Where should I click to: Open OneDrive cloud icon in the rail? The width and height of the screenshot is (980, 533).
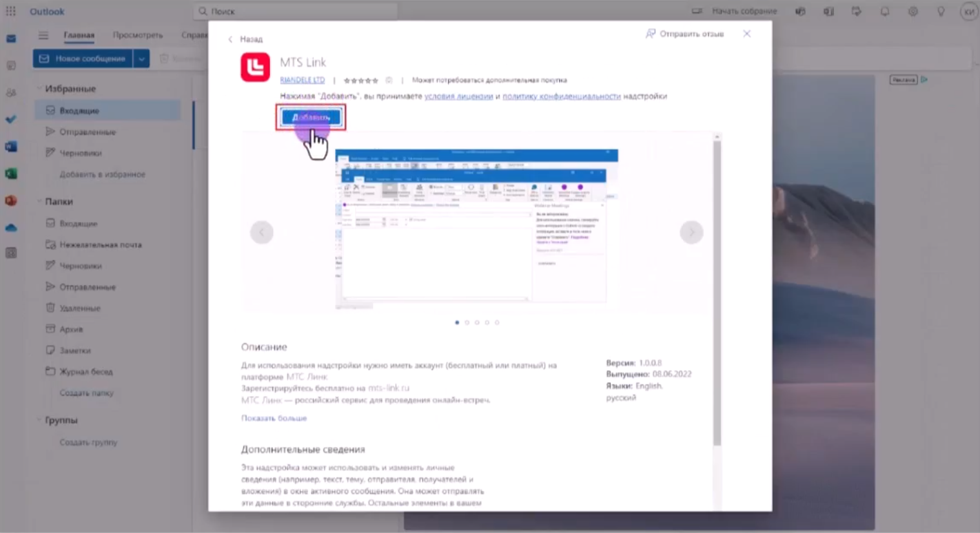coord(11,227)
